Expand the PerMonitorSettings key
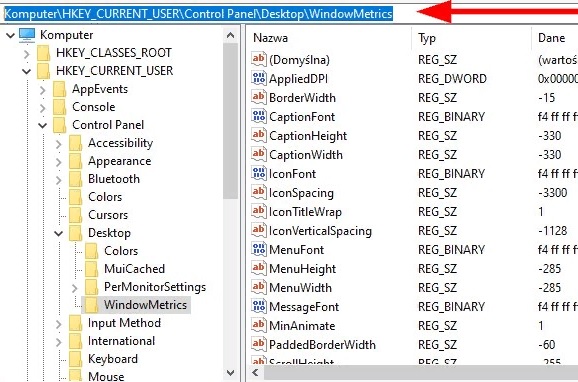This screenshot has height=382, width=578. click(x=75, y=288)
